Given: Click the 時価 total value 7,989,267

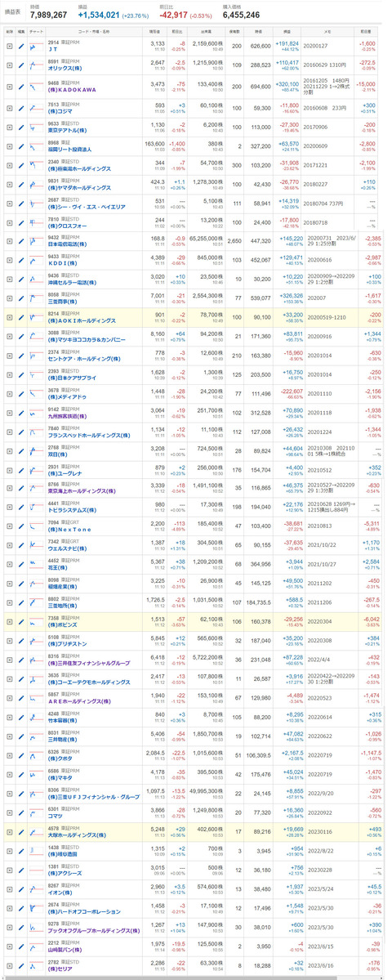Looking at the screenshot, I should [48, 13].
